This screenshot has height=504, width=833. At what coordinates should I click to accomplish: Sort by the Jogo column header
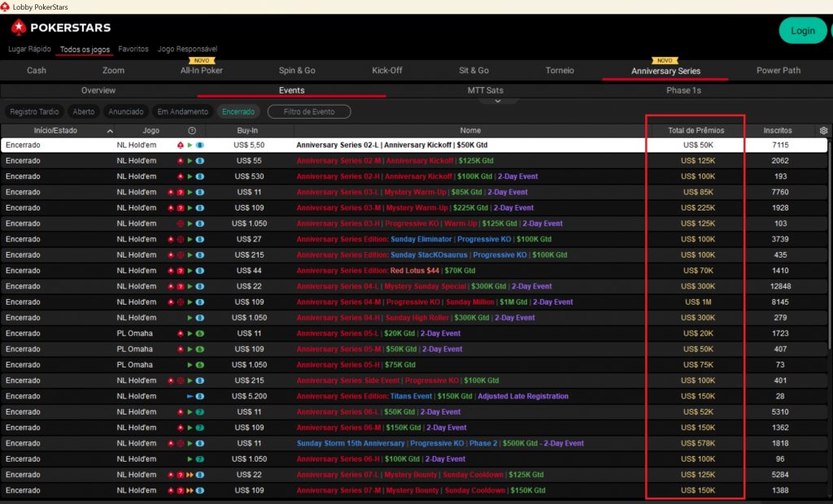coord(150,131)
